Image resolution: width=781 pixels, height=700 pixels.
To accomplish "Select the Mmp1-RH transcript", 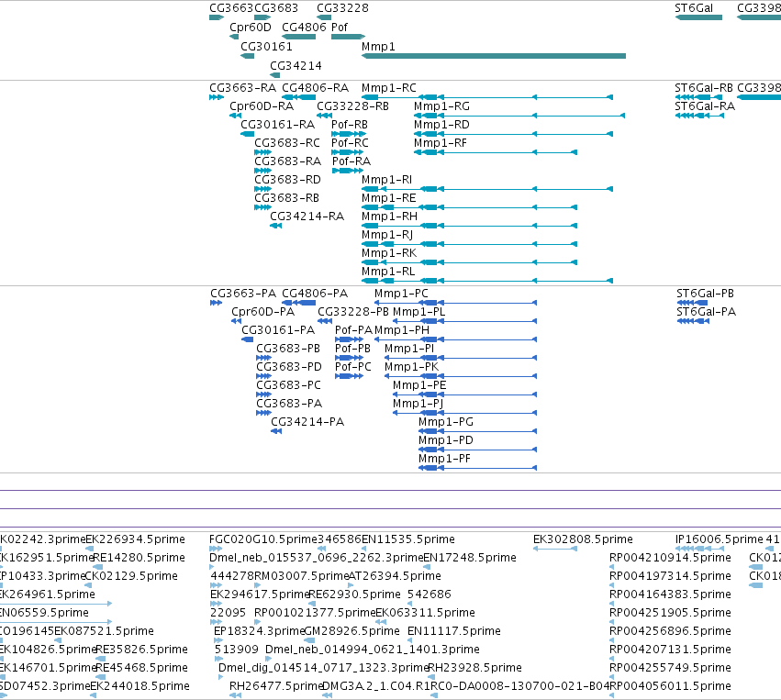I will (x=469, y=226).
